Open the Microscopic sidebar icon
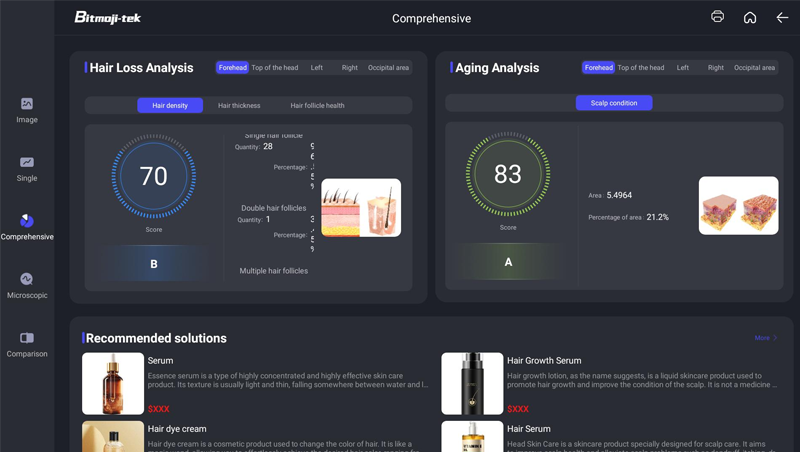 click(x=27, y=279)
